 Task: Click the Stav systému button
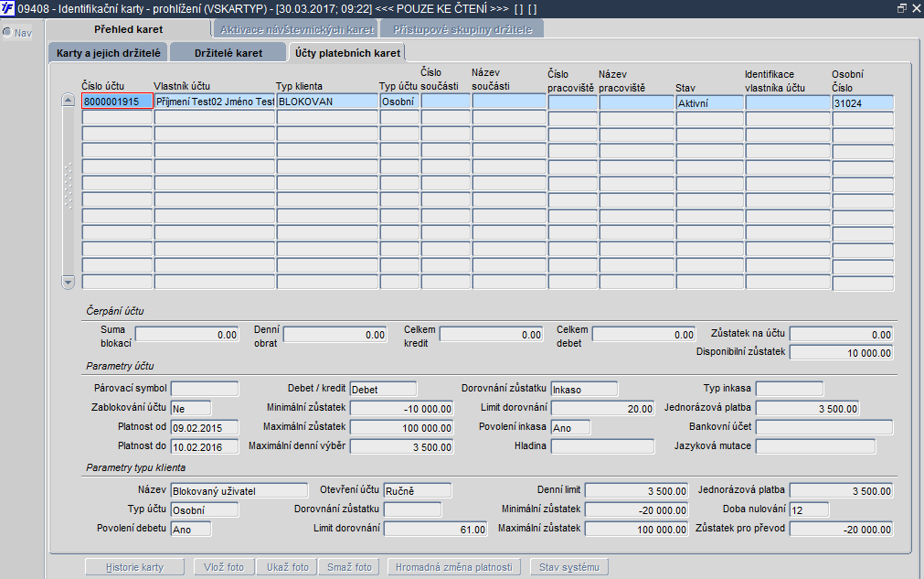569,567
